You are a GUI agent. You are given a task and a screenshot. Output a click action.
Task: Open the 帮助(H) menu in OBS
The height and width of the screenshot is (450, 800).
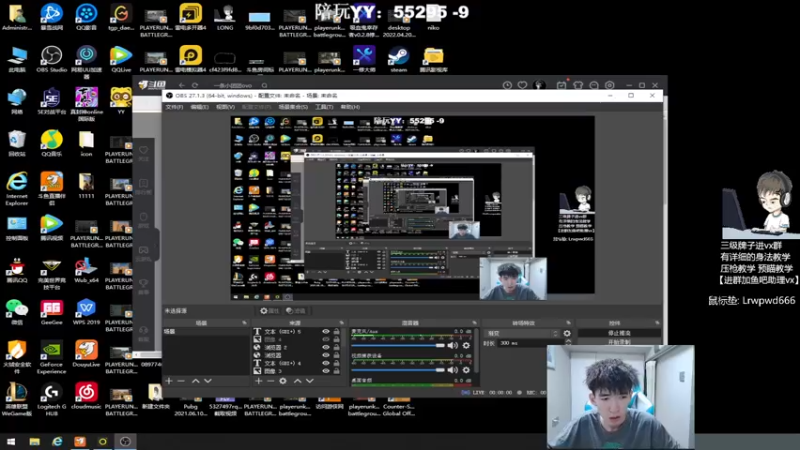click(350, 107)
